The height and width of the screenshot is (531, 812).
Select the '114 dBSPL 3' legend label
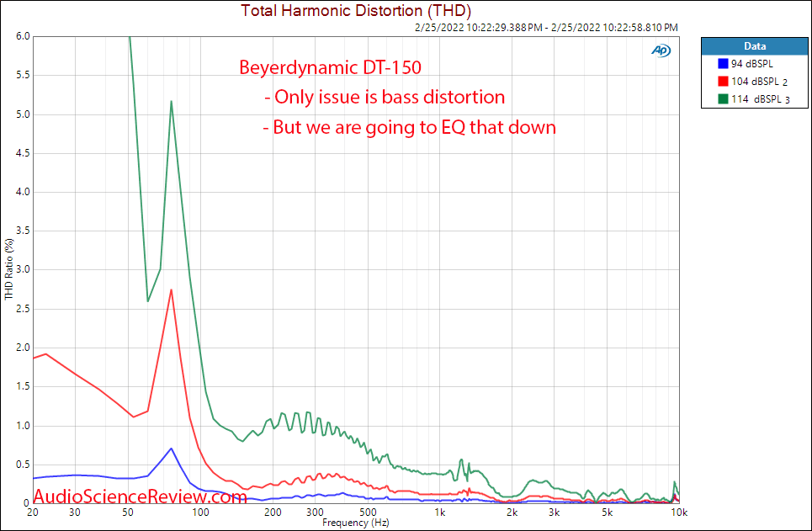click(x=760, y=99)
